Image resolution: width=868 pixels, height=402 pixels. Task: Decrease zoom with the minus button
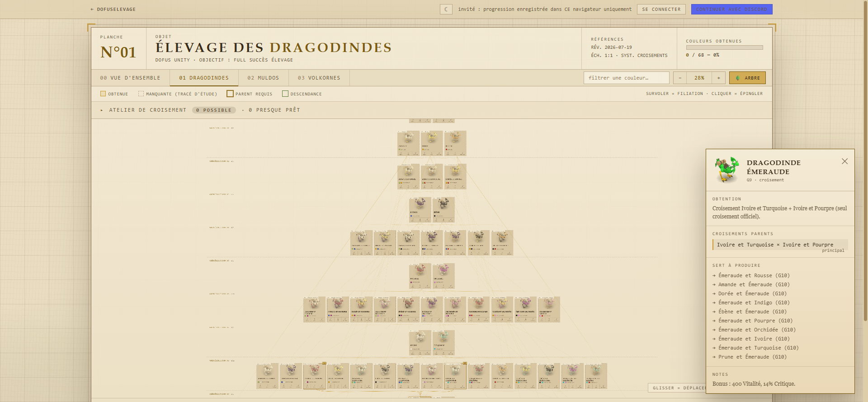(x=680, y=78)
